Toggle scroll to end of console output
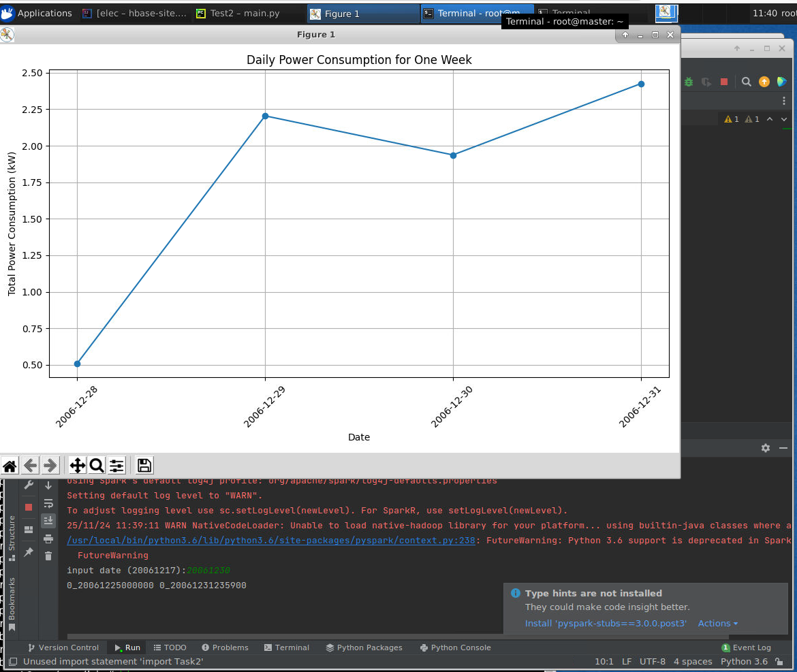Screen dimensions: 797x672 (x=48, y=521)
